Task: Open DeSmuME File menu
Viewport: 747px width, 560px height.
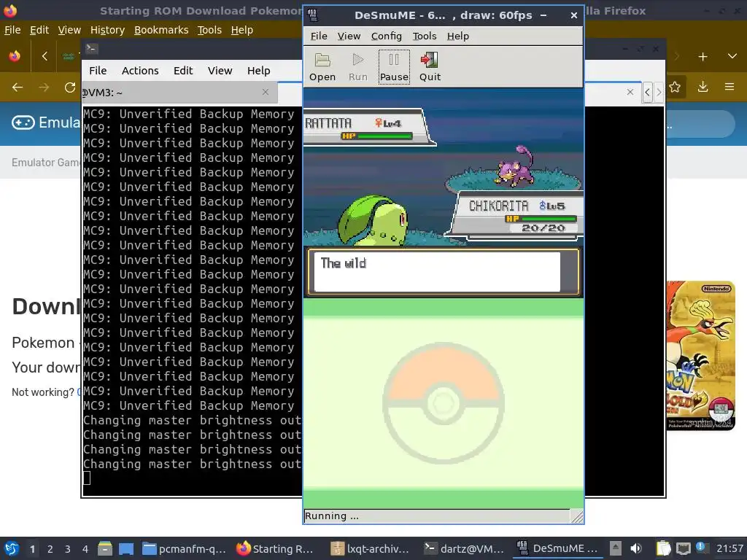Action: (319, 36)
